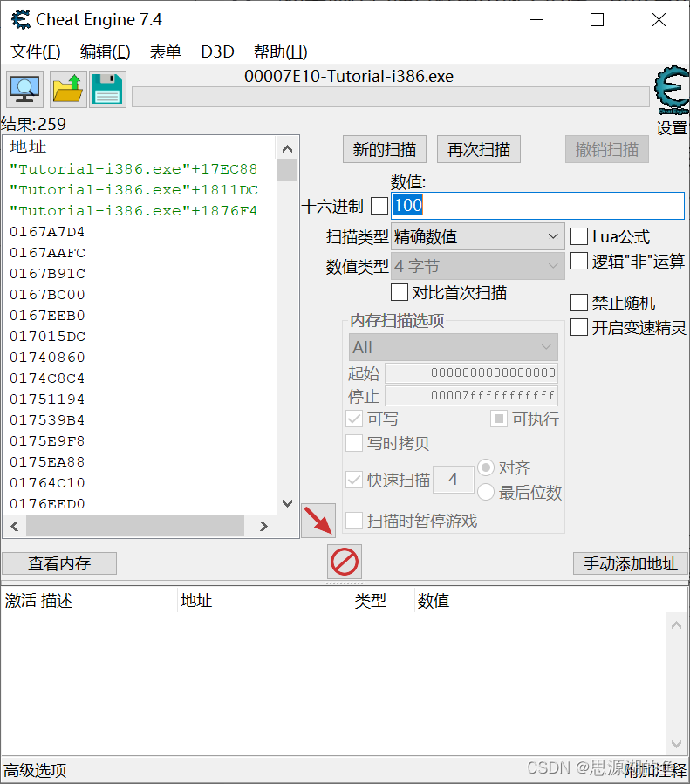Save the table with the floppy disk icon
The height and width of the screenshot is (784, 690).
[107, 90]
